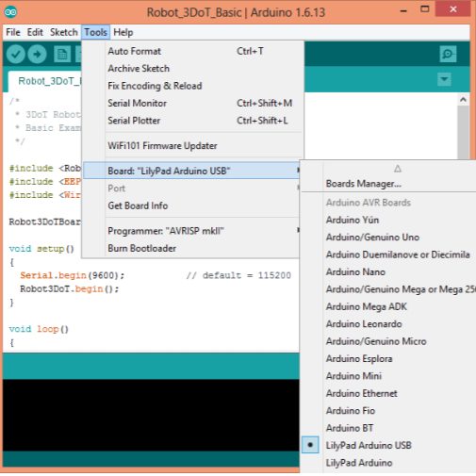Click the Verify checkmark icon
The width and height of the screenshot is (476, 476).
click(15, 54)
